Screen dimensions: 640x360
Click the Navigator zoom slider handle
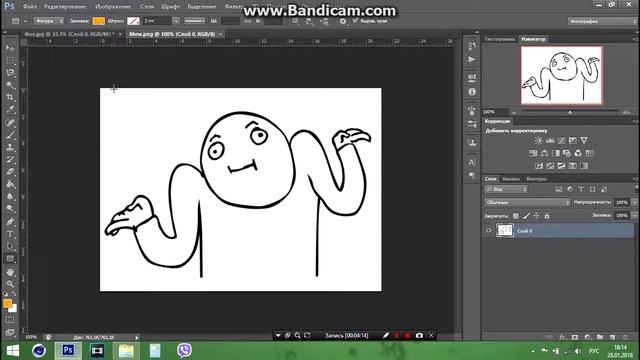570,112
